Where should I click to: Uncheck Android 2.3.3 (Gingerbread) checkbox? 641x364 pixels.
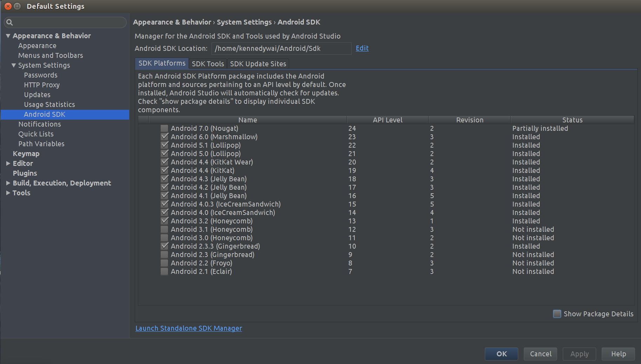(164, 246)
